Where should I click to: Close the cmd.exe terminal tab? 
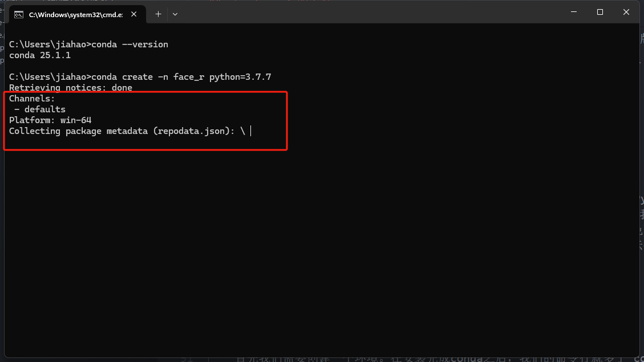pos(136,14)
